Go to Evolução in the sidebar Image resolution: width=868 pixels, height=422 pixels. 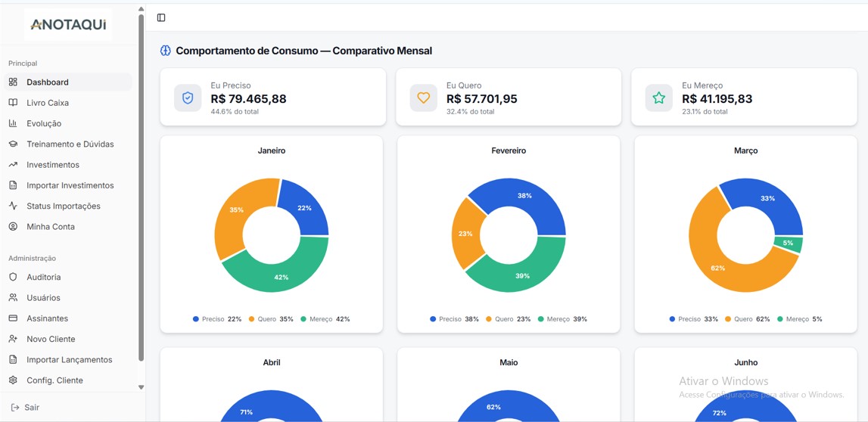[x=68, y=123]
